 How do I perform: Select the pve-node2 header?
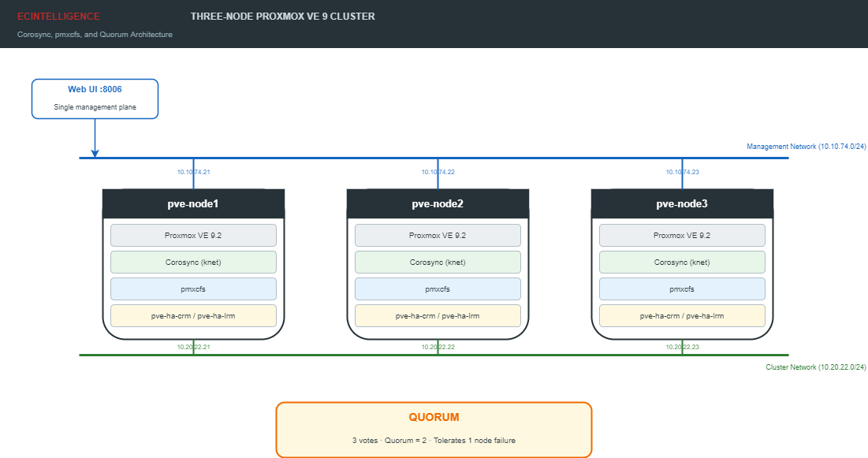point(438,204)
